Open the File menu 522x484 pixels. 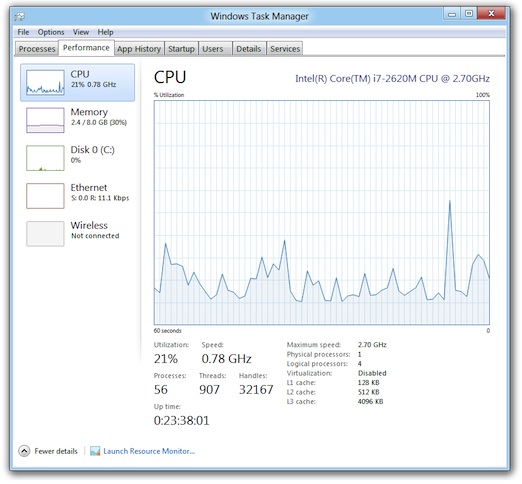pyautogui.click(x=23, y=32)
